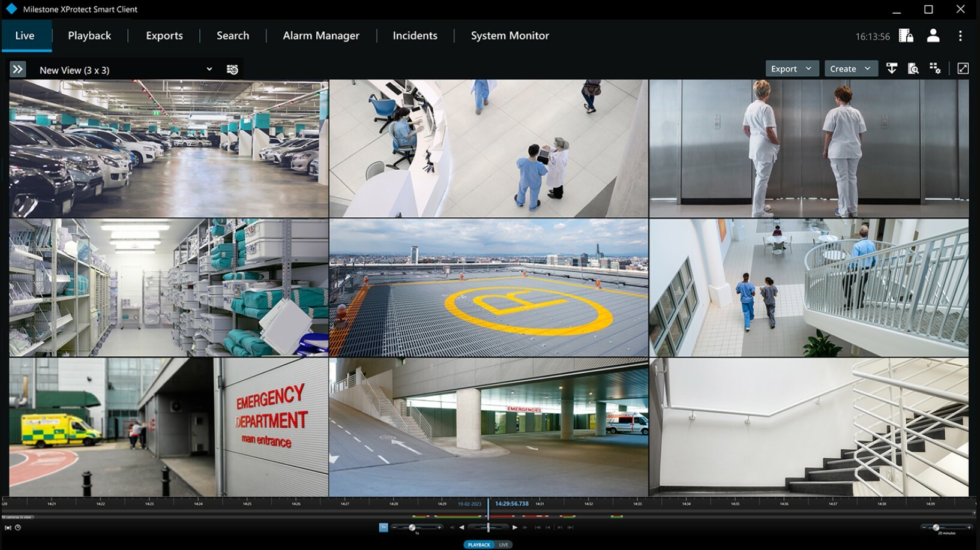Click the time selection bracket icon

point(8,528)
